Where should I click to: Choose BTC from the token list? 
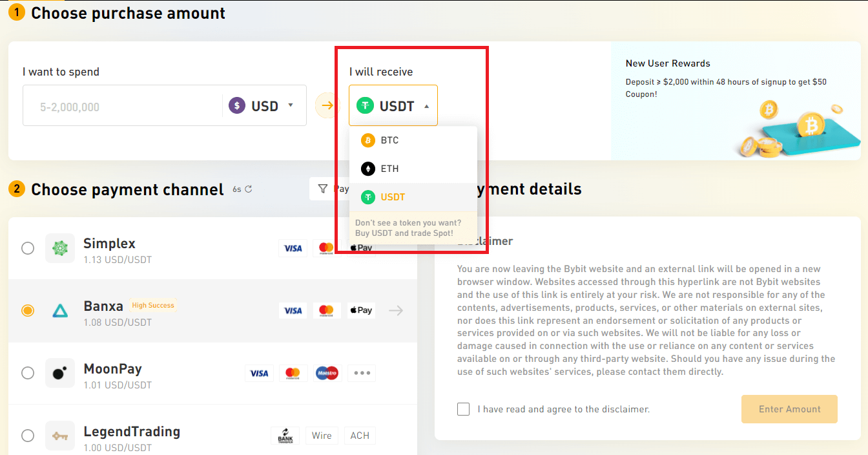tap(389, 140)
